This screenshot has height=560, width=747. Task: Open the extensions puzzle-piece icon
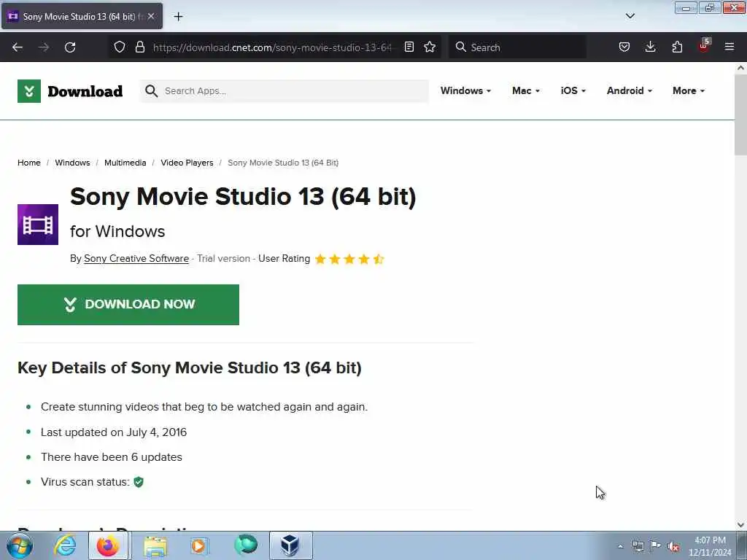pyautogui.click(x=677, y=47)
